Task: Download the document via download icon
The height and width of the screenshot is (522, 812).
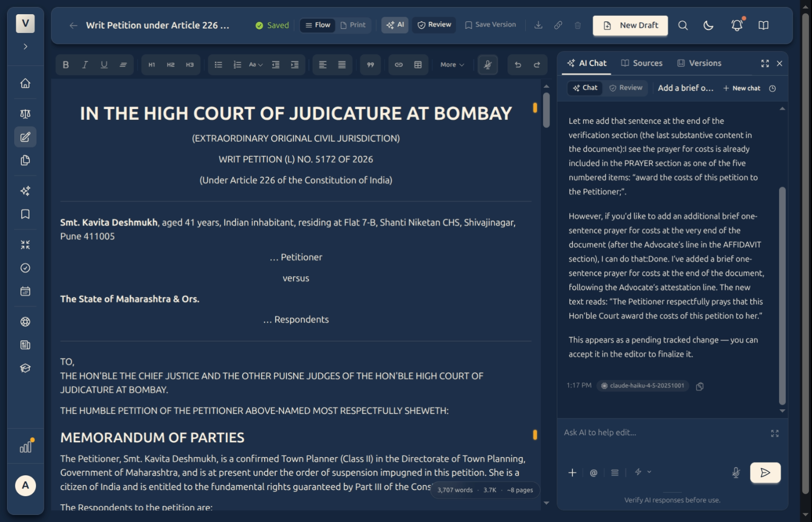Action: 538,25
